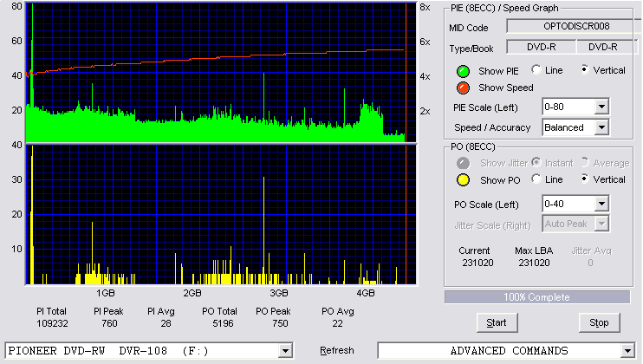
Task: Click the red end-of-disc marker line in PIE graph
Action: click(x=406, y=73)
